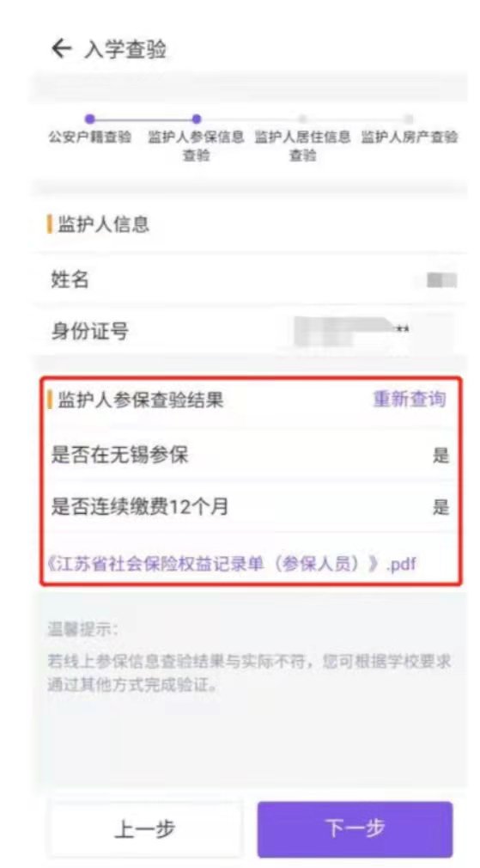Continue with the 下一步 button
The width and height of the screenshot is (480, 868).
(355, 828)
